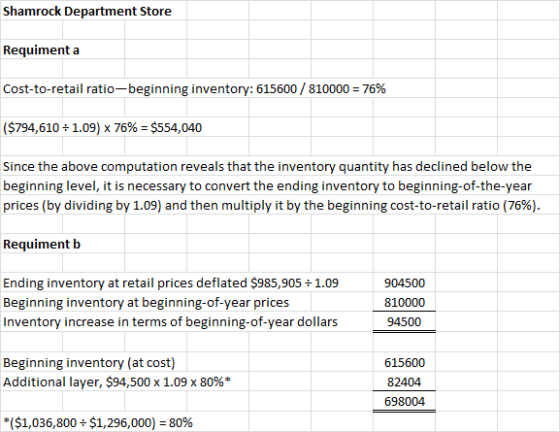Click the 'Requiment a' heading cell

click(41, 50)
